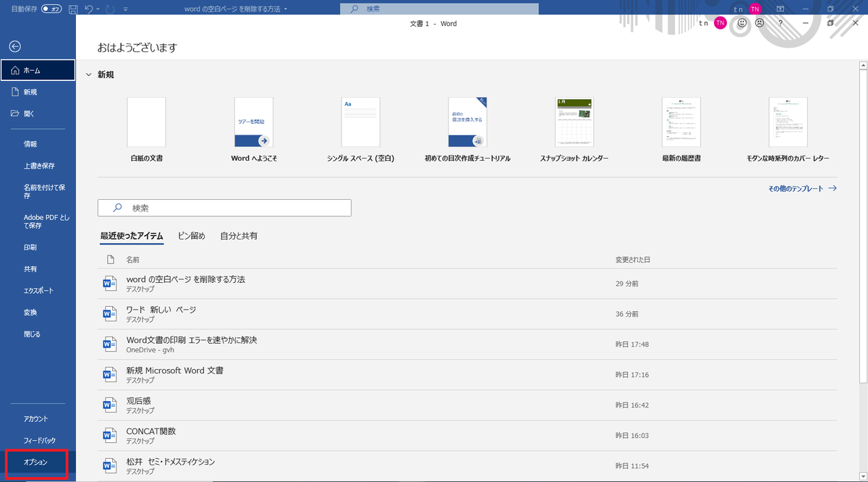Screen dimensions: 868x482
Task: Click the scroll up arrow of vertical scrollbar
Action: (863, 65)
